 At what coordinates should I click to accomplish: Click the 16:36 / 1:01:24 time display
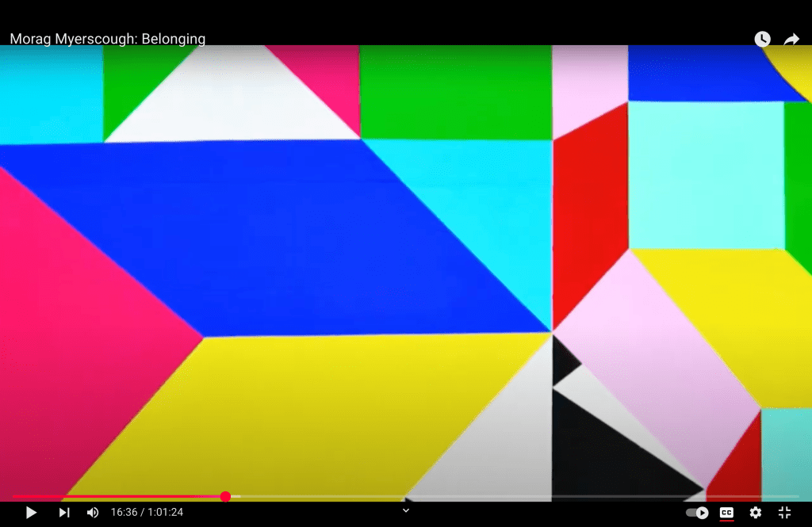147,513
